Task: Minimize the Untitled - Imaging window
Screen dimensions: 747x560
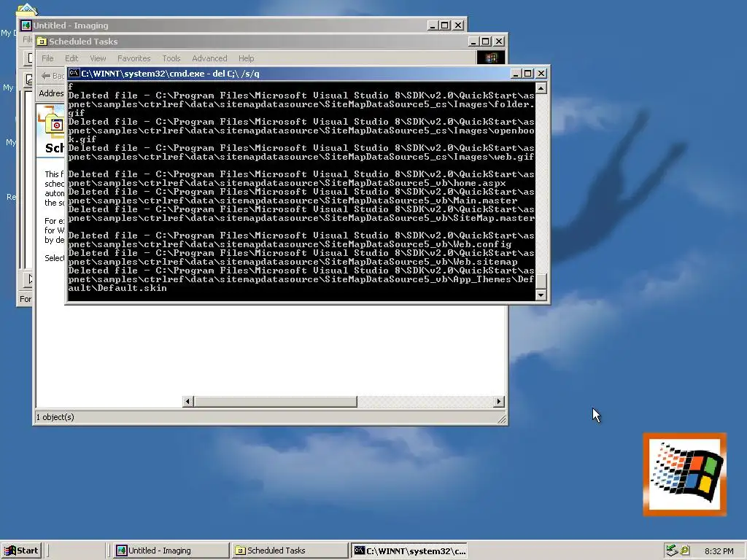Action: pyautogui.click(x=432, y=26)
